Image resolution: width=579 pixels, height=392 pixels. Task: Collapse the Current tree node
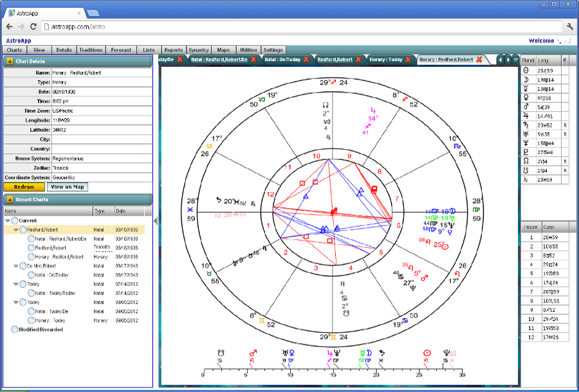pos(8,220)
